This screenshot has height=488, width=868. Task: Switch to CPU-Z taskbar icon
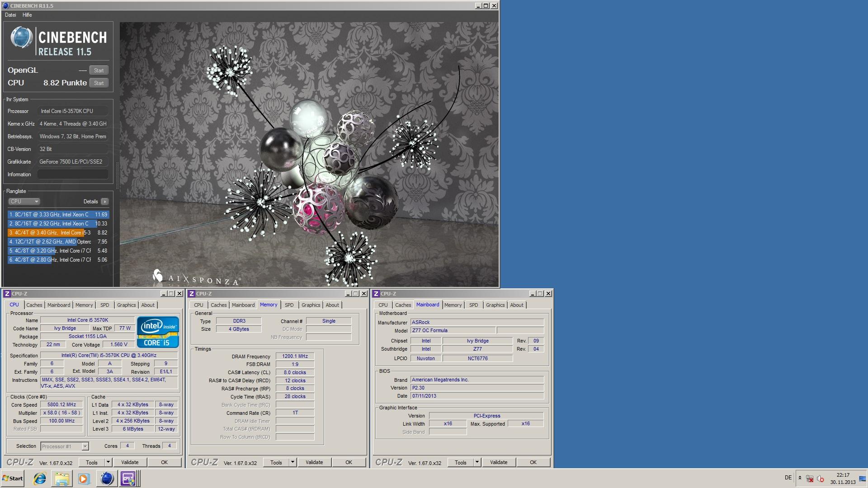[128, 479]
